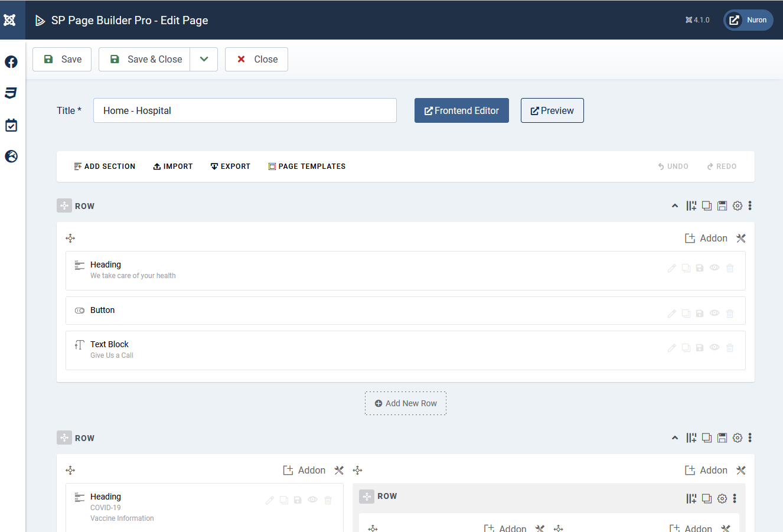The image size is (783, 532).
Task: Click edit pencil on Heading addon
Action: pos(671,268)
